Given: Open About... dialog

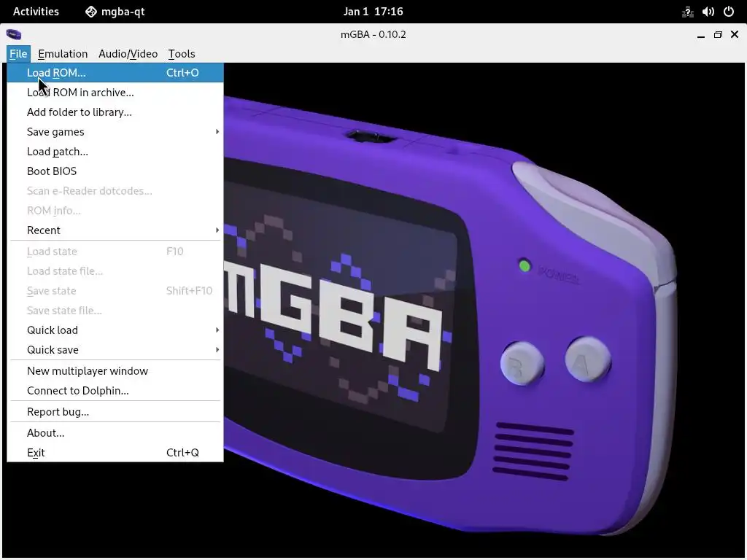Looking at the screenshot, I should 115,433.
